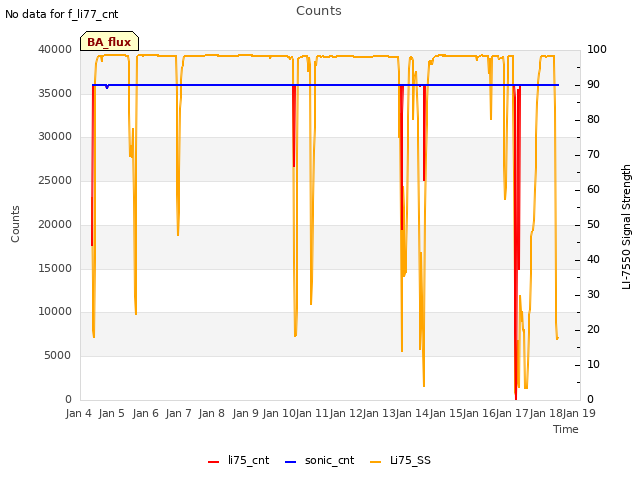Click the red li75_cnt legend swatch
Screen dimensions: 640x480
pyautogui.click(x=213, y=462)
